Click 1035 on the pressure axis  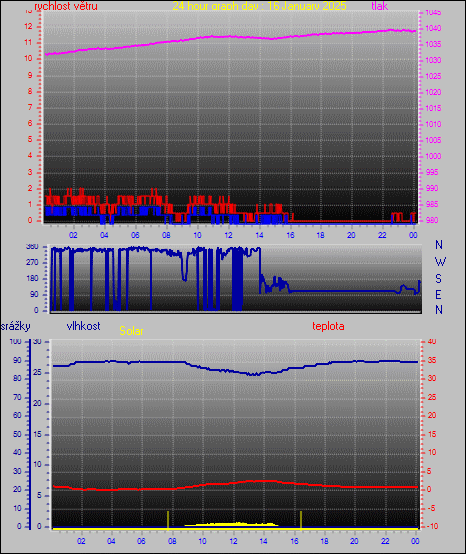(433, 44)
